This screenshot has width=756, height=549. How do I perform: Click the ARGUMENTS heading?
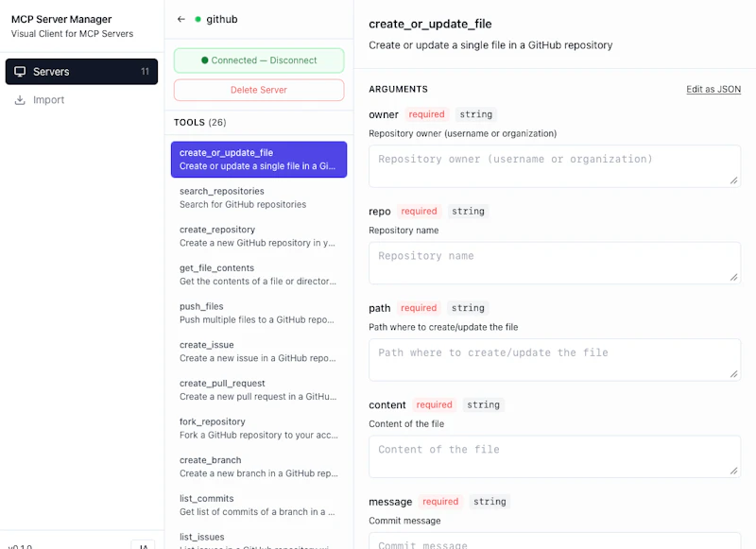(398, 89)
